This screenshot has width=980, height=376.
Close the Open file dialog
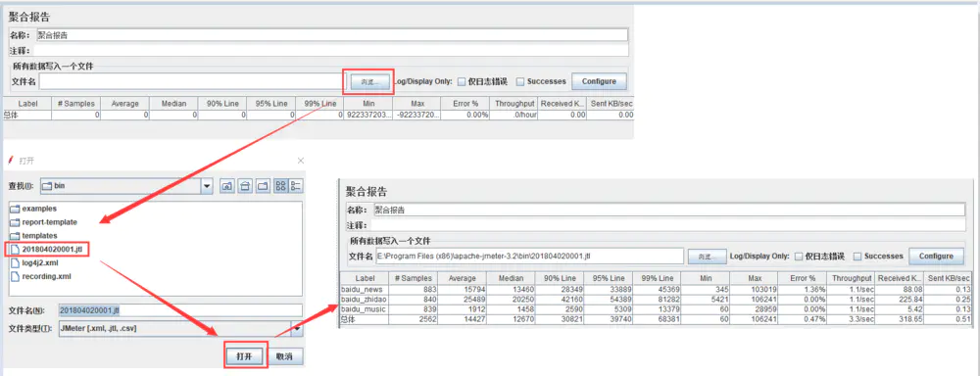tap(301, 161)
